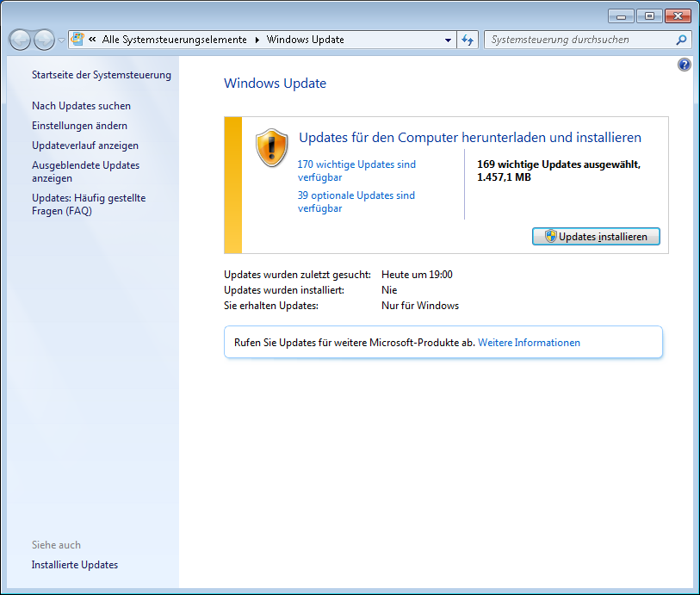Click Windows Update breadcrumb item

[x=306, y=40]
